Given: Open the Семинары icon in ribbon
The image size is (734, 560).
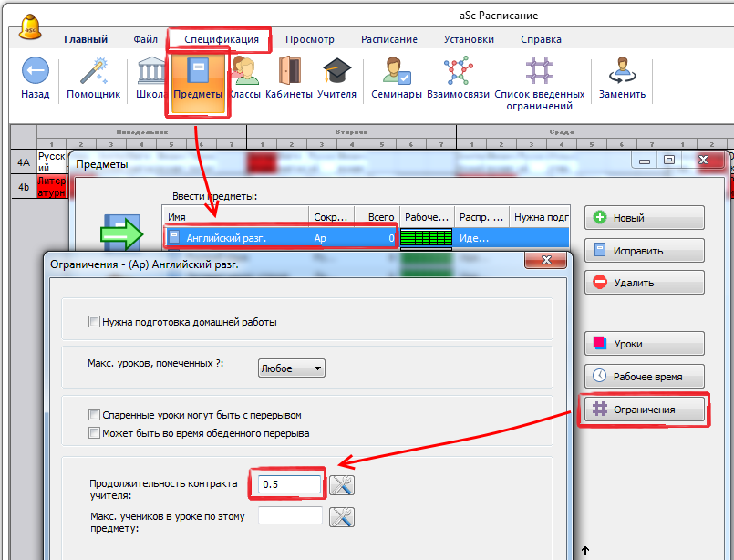Looking at the screenshot, I should pyautogui.click(x=397, y=71).
